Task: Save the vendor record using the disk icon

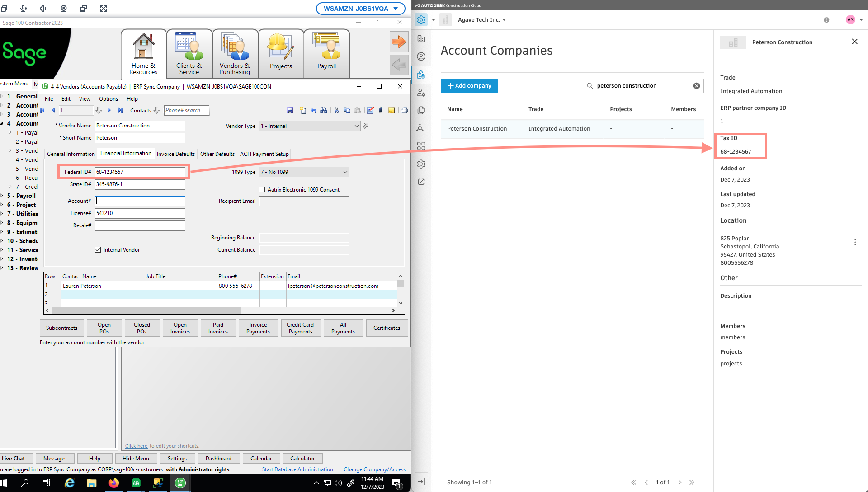Action: pos(290,110)
